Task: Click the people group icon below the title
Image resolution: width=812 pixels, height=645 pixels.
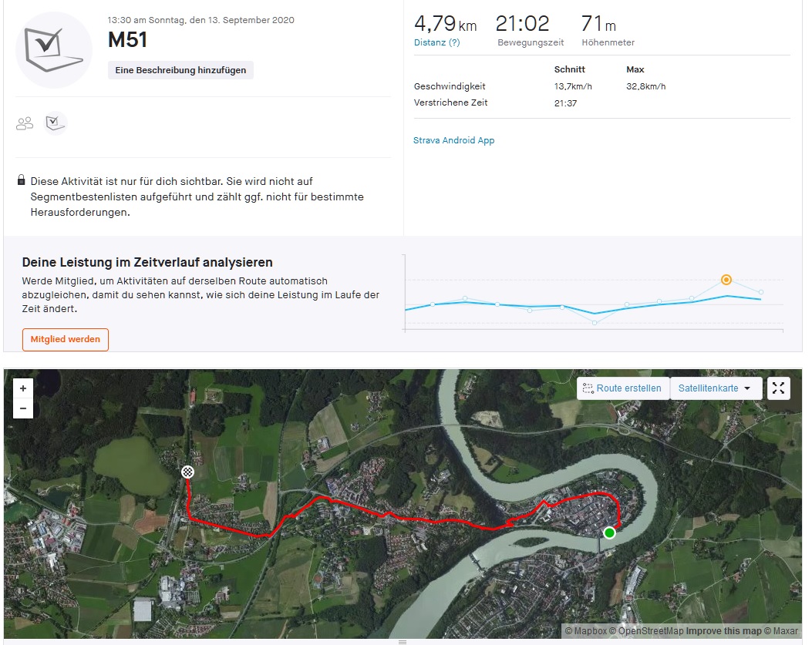Action: point(25,123)
